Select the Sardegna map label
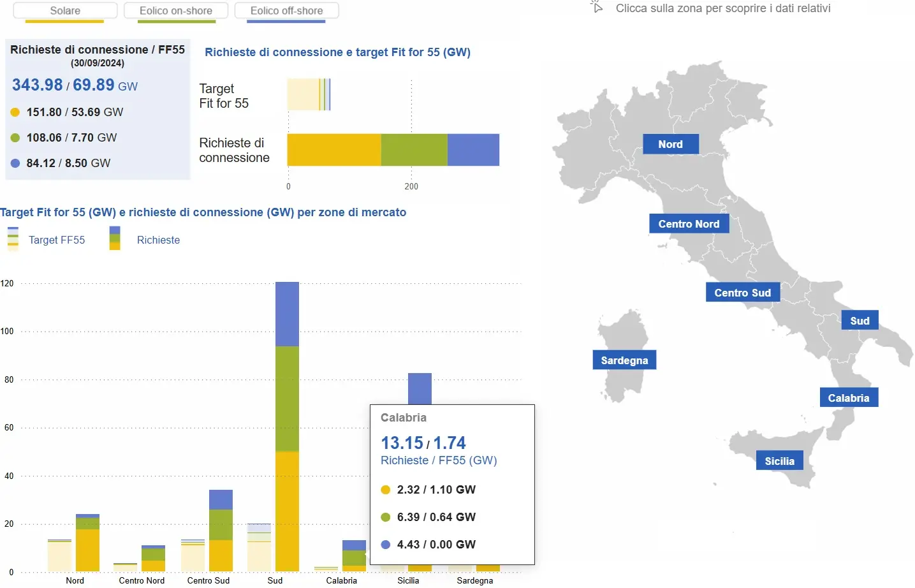The width and height of the screenshot is (915, 588). pos(624,360)
